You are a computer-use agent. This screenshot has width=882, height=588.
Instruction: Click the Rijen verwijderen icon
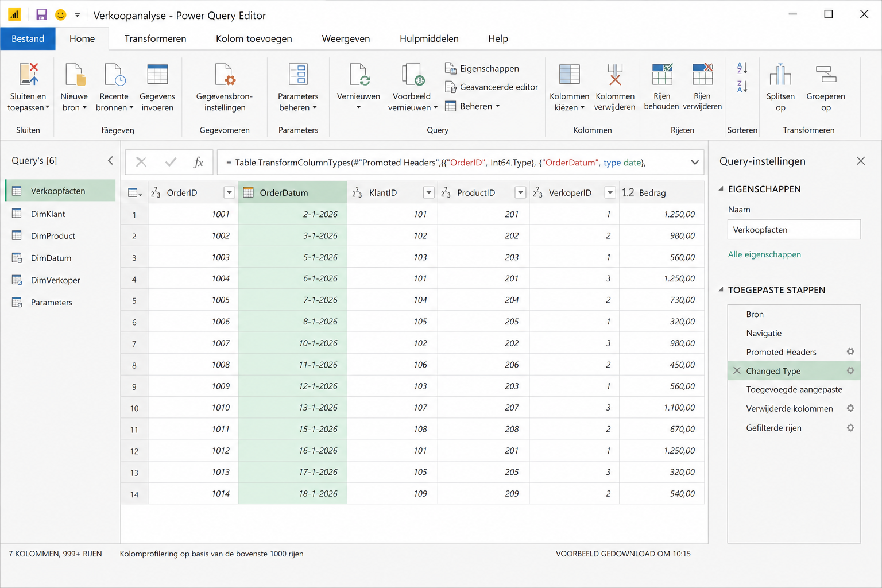coord(702,75)
